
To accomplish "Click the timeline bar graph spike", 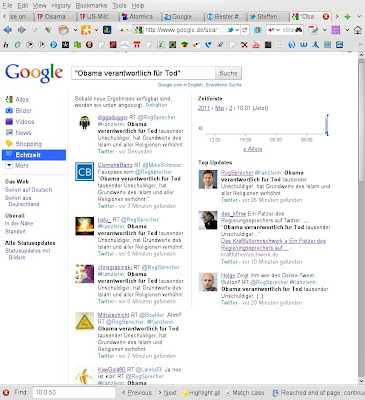I will point(327,125).
